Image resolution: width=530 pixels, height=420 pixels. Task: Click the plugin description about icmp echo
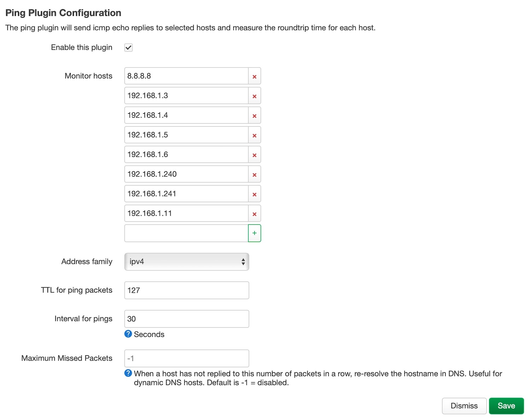tap(190, 28)
